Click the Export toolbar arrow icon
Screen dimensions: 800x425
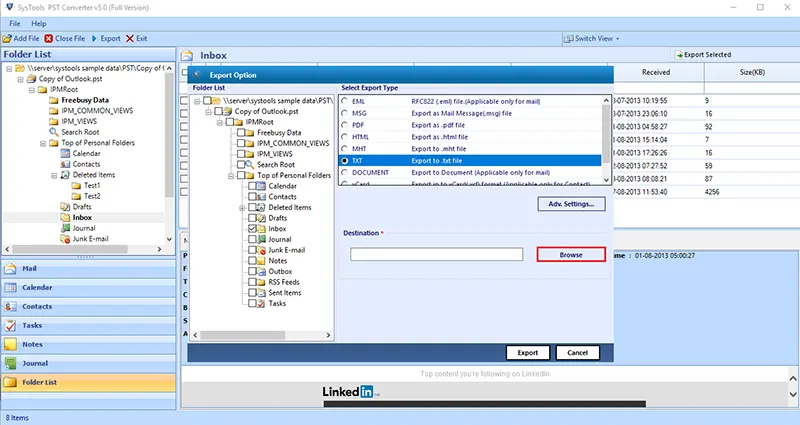pos(94,38)
